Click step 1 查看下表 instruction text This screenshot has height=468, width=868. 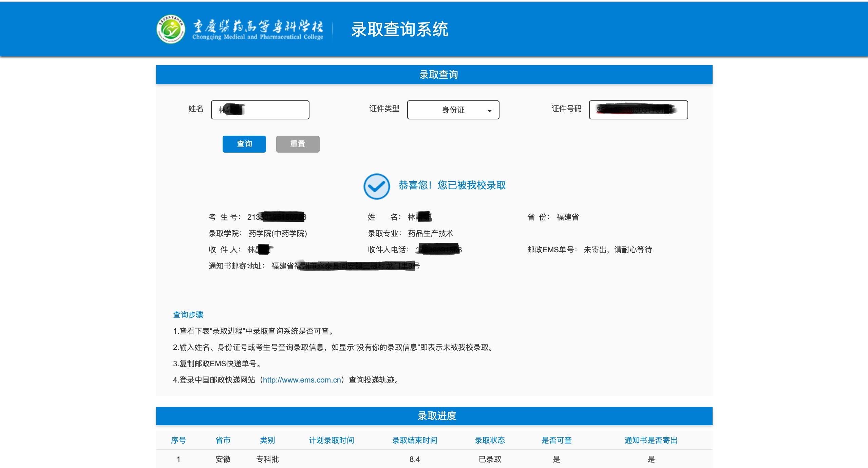pyautogui.click(x=254, y=331)
